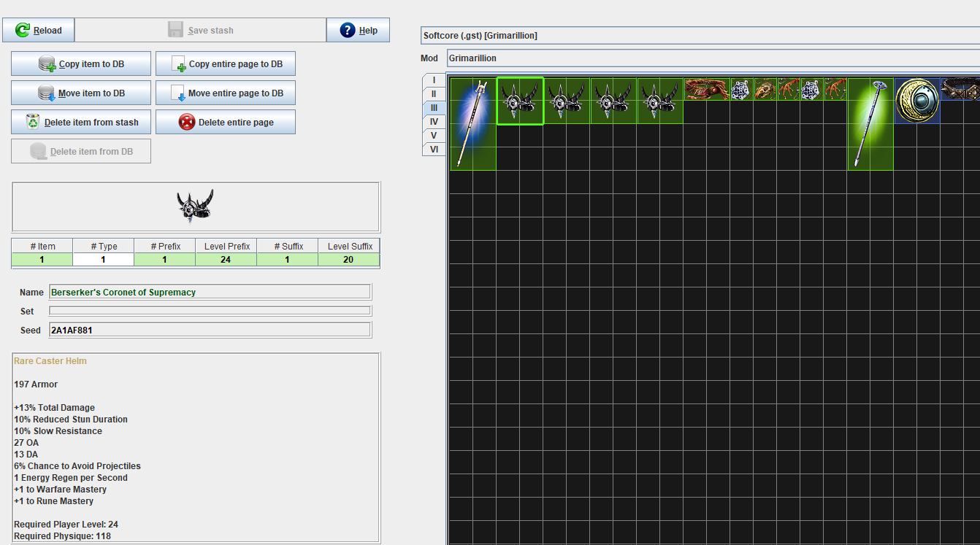This screenshot has width=980, height=545.
Task: Copy entire page to DB
Action: pyautogui.click(x=226, y=64)
